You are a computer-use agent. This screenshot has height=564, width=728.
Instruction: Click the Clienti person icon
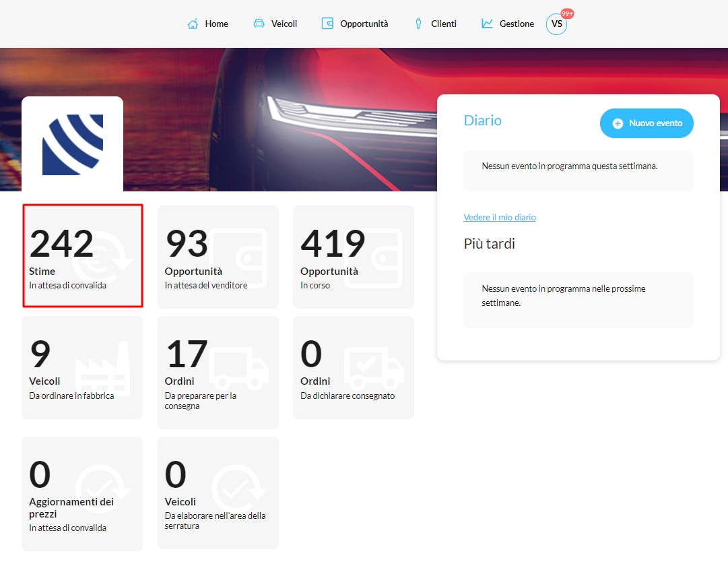pos(418,23)
